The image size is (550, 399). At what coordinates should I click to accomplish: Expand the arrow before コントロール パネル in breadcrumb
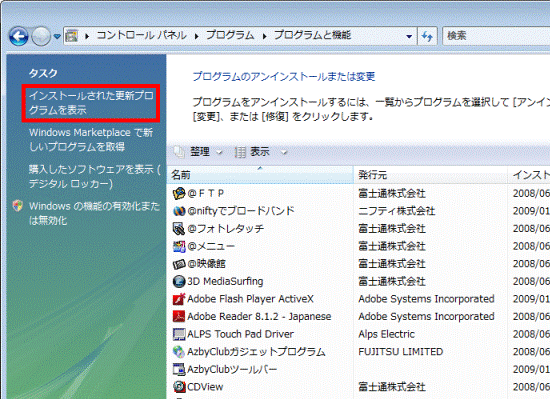(x=87, y=36)
